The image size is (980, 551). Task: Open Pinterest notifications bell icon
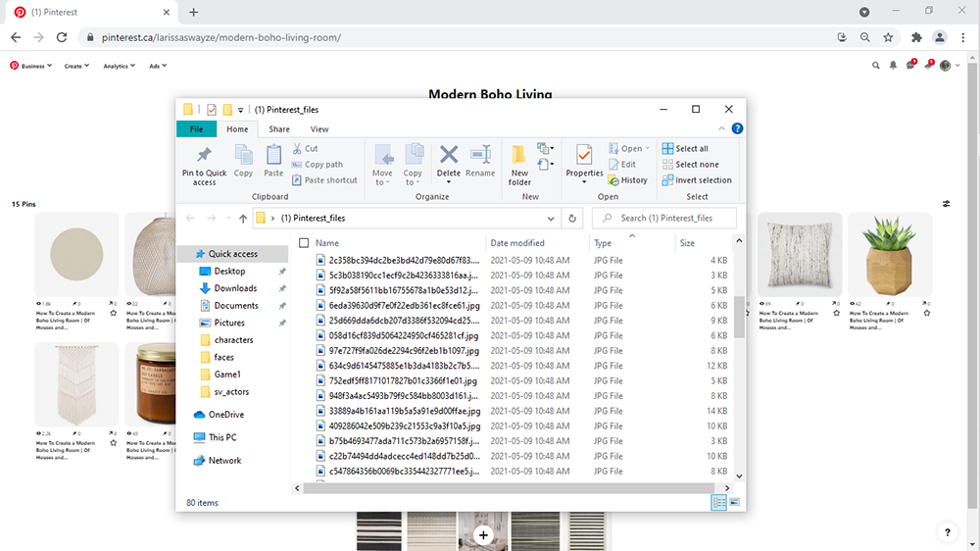coord(893,65)
